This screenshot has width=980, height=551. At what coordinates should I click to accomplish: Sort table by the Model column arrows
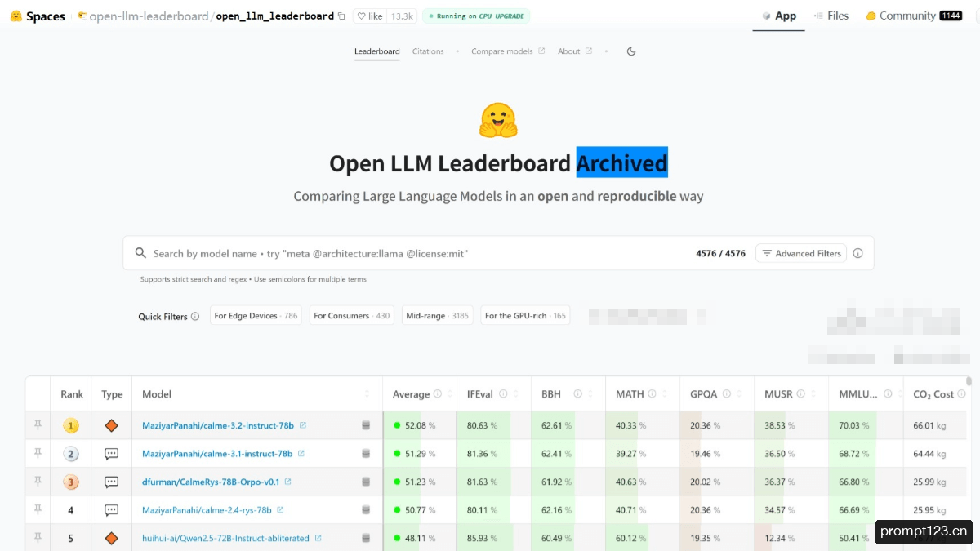[x=367, y=393]
